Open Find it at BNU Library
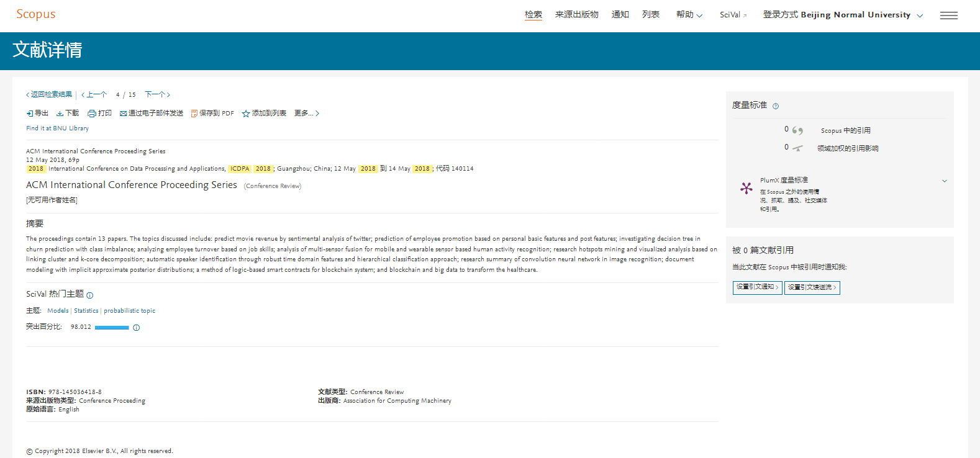The height and width of the screenshot is (458, 980). [57, 128]
